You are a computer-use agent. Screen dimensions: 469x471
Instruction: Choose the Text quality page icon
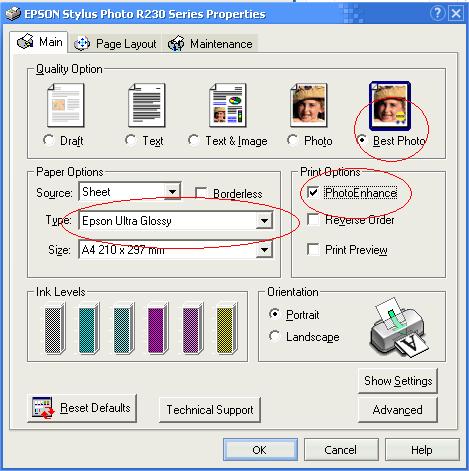pyautogui.click(x=147, y=105)
